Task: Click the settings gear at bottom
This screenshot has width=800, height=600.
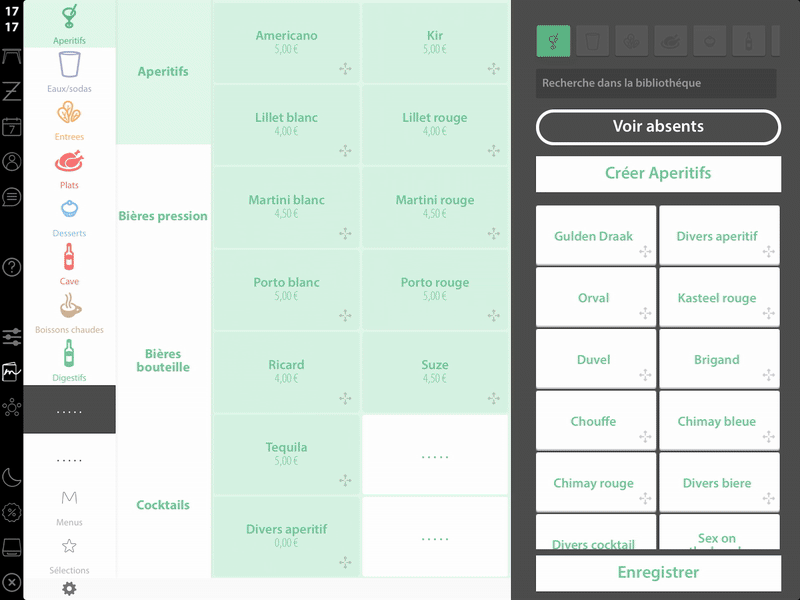Action: [69, 588]
